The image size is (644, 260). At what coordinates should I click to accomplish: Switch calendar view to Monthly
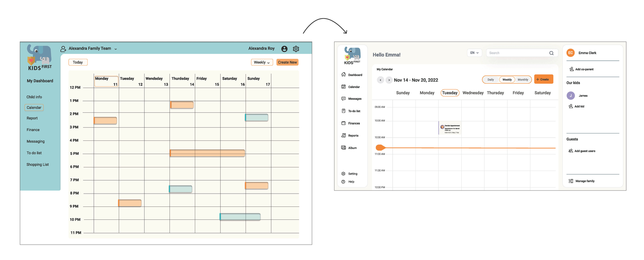(x=523, y=80)
